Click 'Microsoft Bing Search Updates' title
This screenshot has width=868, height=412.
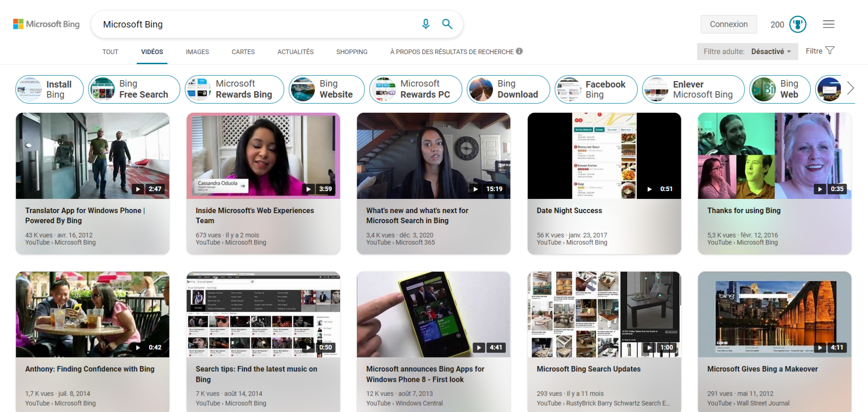(588, 369)
